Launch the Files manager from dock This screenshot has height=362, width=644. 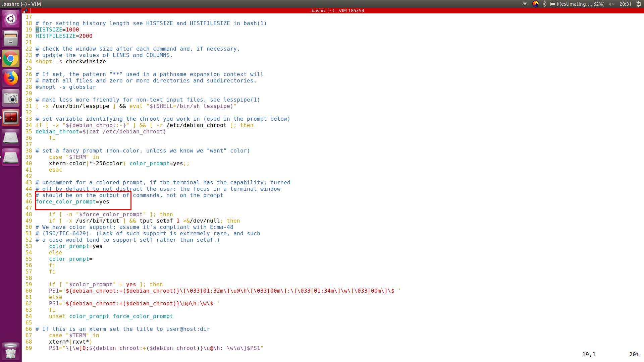[x=11, y=39]
